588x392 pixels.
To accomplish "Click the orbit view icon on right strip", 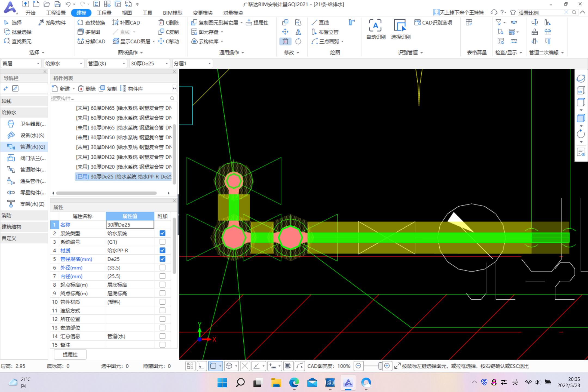I will (x=581, y=78).
